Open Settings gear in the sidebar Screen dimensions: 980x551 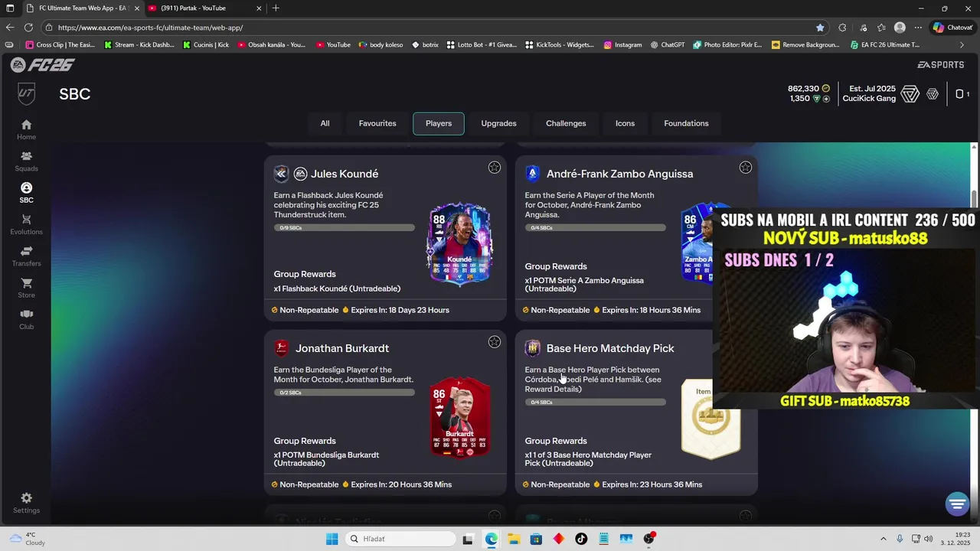tap(26, 503)
